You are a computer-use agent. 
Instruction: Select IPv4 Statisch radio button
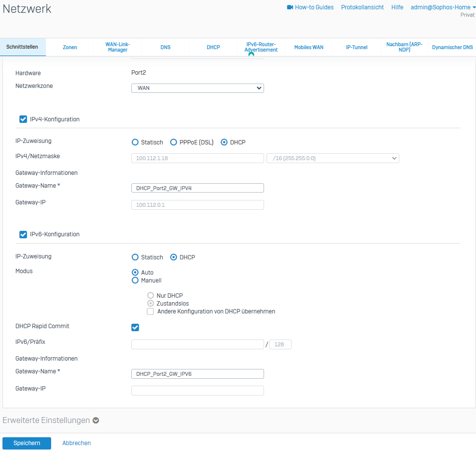(135, 142)
